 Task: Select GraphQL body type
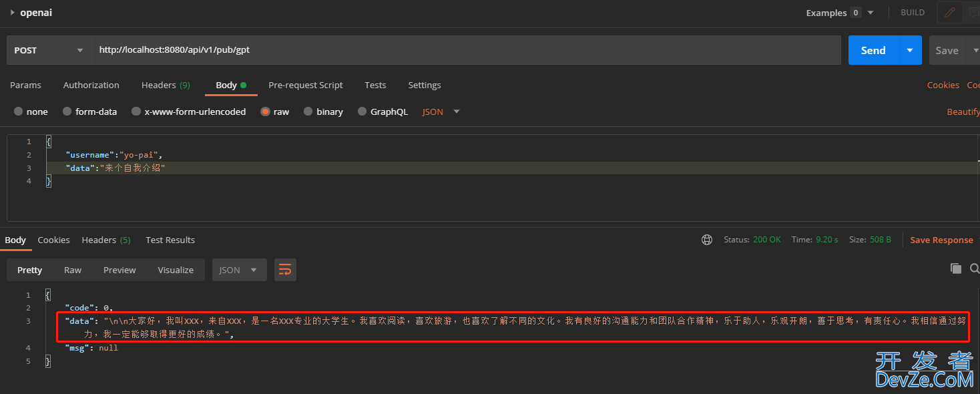(362, 112)
